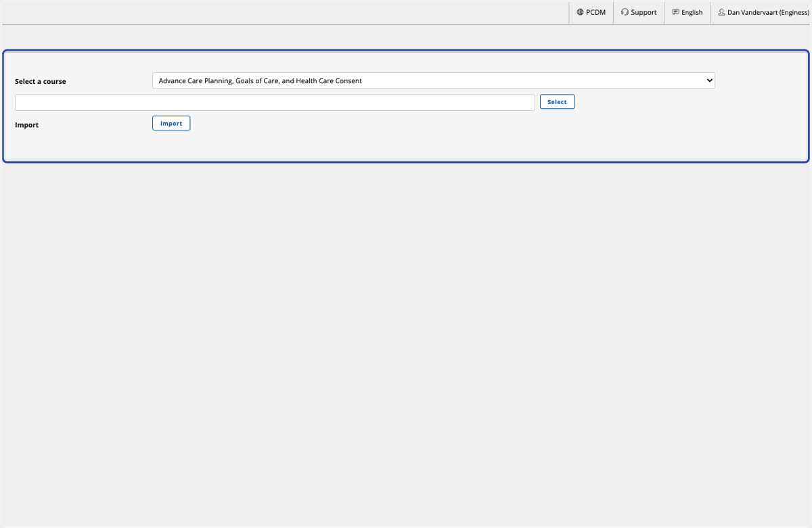Image resolution: width=812 pixels, height=528 pixels.
Task: Click the 'Select a course' label
Action: coord(41,81)
